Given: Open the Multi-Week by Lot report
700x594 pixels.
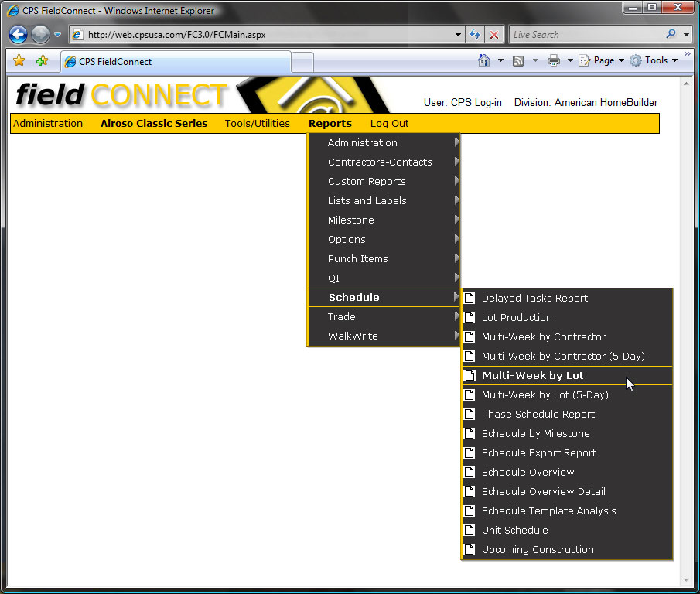Looking at the screenshot, I should [567, 375].
